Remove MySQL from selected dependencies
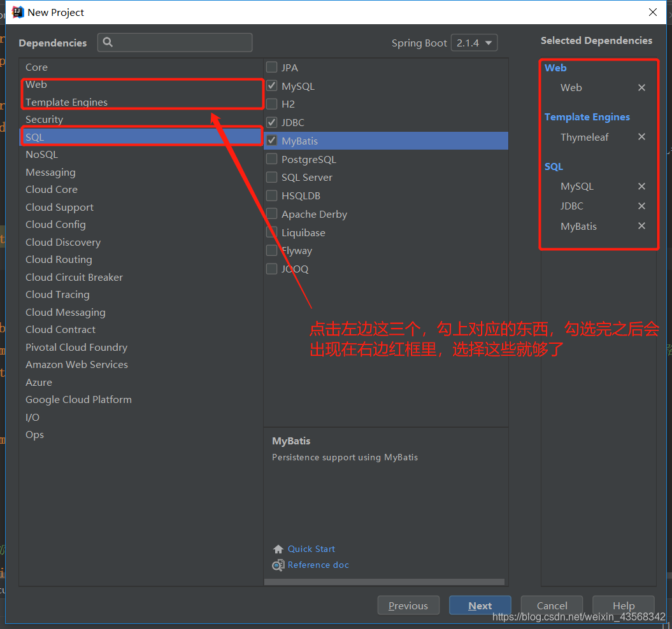Screen dimensions: 672x629 [x=641, y=187]
